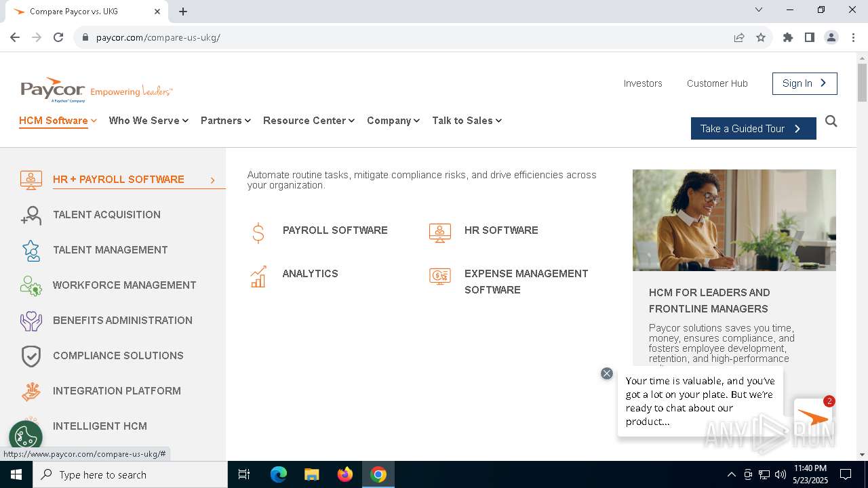Open a new browser tab
The height and width of the screenshot is (488, 868).
click(x=183, y=12)
